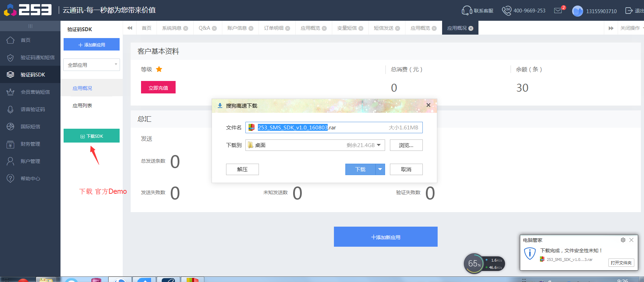Close the 系统消息 tab
This screenshot has height=282, width=644.
pos(186,28)
